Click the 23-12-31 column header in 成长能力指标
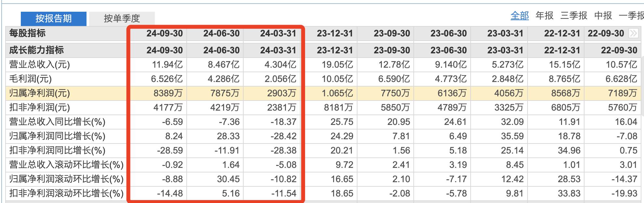 (x=335, y=50)
